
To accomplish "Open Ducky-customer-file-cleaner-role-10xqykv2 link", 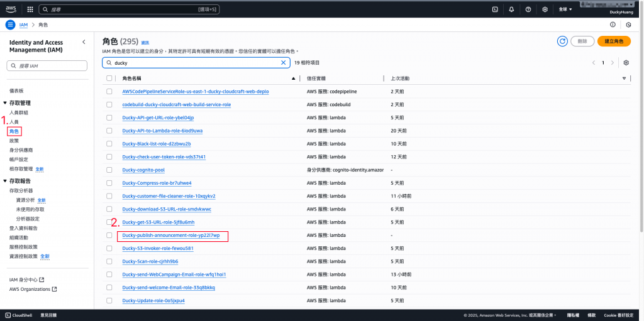I will coord(169,196).
